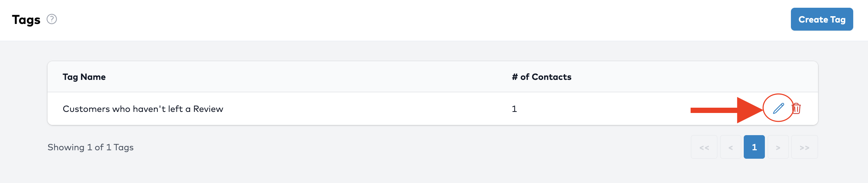This screenshot has width=868, height=183.
Task: Click the Tags page title
Action: click(26, 20)
